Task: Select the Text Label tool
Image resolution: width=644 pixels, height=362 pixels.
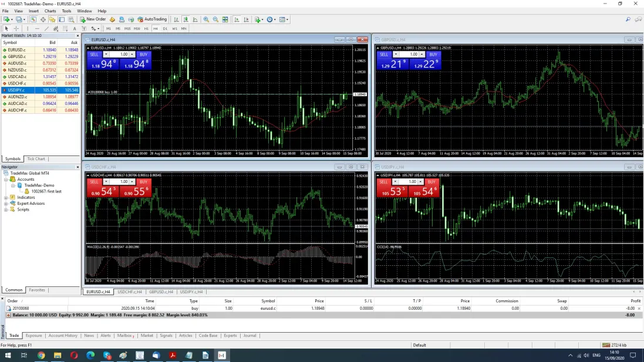Action: click(x=84, y=29)
